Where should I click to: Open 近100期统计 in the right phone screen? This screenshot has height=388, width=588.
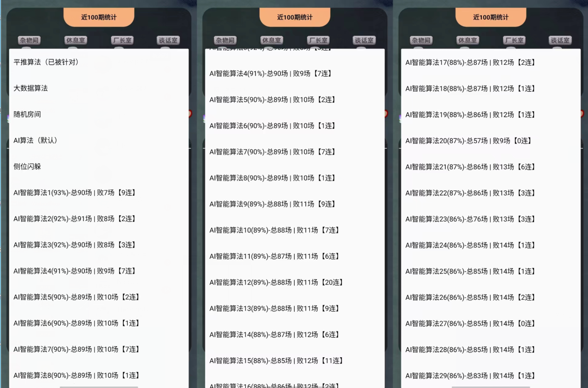(x=491, y=17)
